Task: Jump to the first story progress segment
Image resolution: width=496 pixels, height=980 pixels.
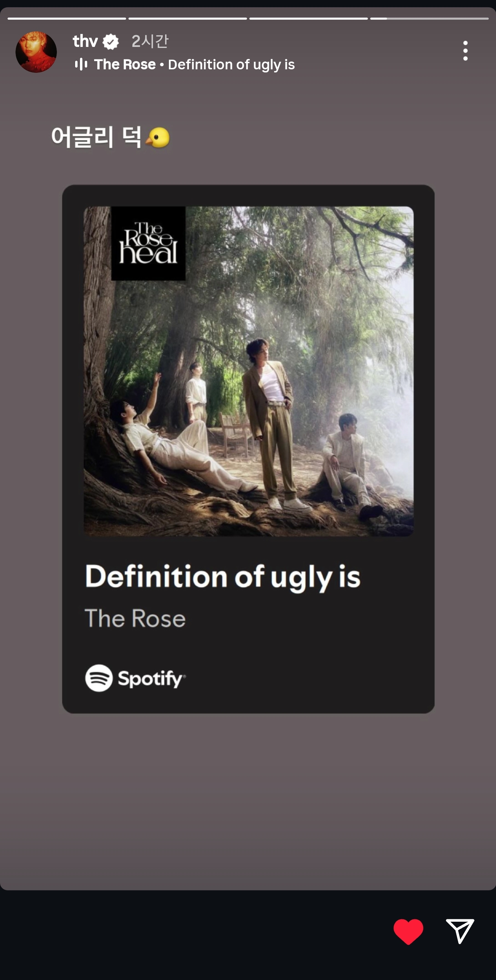Action: tap(67, 18)
